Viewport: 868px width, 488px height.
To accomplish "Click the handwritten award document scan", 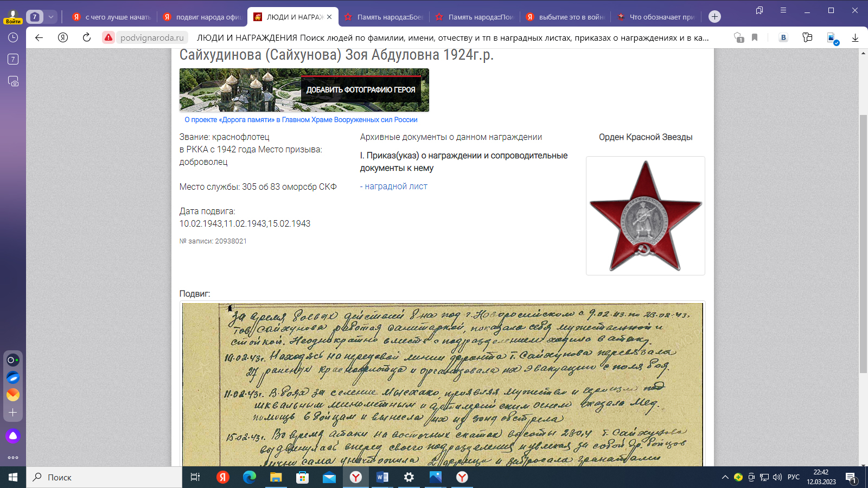I will point(442,385).
